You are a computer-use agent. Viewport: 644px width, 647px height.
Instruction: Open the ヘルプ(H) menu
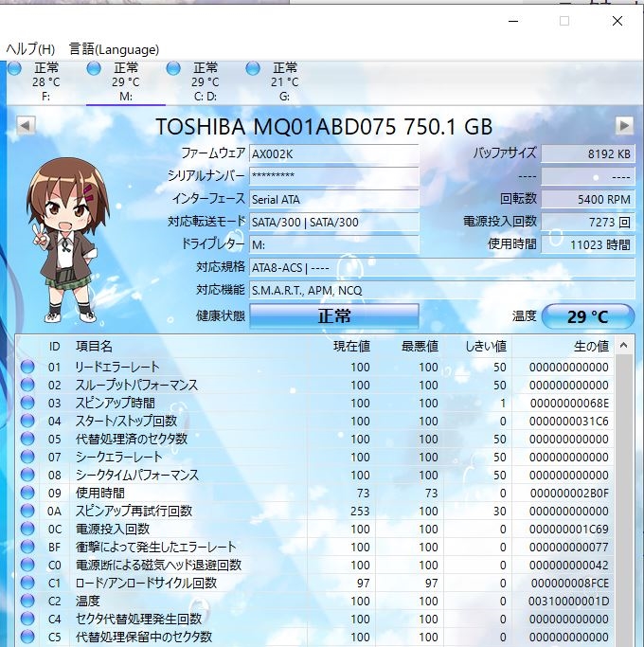(30, 49)
